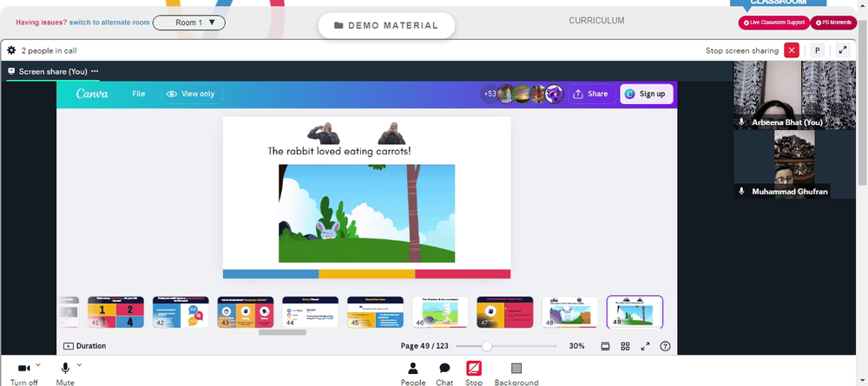The width and height of the screenshot is (868, 386).
Task: Open call settings gear icon
Action: pyautogui.click(x=11, y=50)
